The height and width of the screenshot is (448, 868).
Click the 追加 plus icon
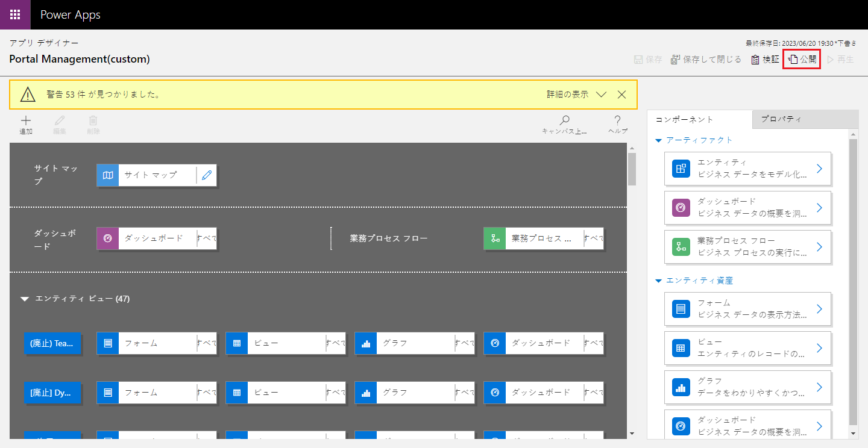26,120
